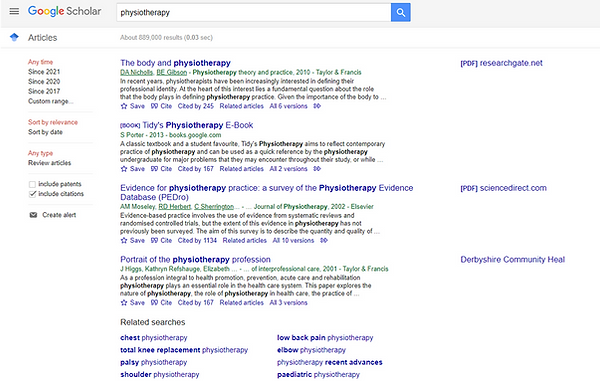Search related: chest physiotherapy
Screen dimensions: 600x381
pos(154,338)
